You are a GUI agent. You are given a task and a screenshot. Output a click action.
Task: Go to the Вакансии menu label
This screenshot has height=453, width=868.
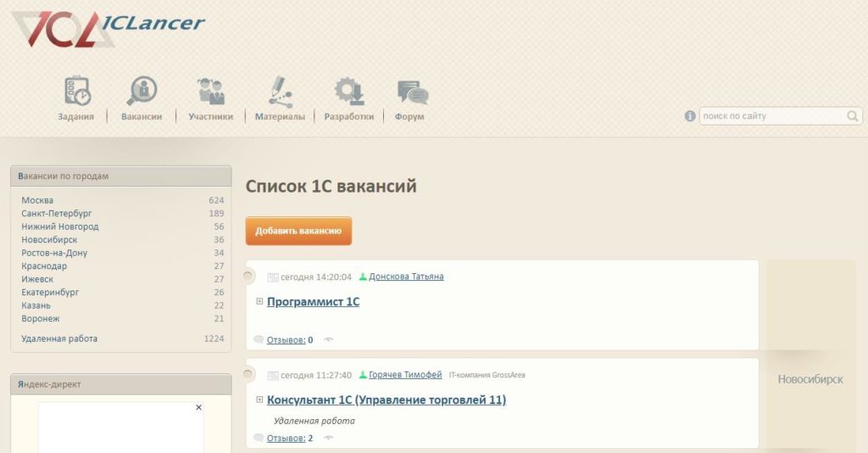pyautogui.click(x=142, y=116)
